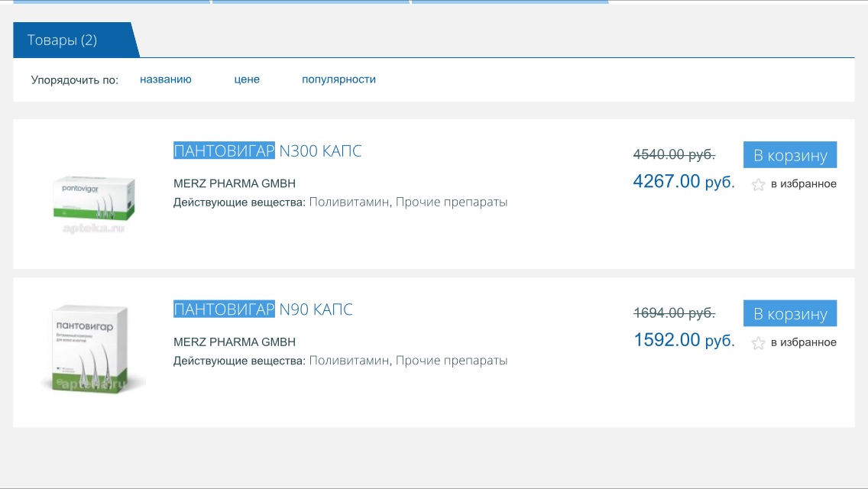Click MERZ PHARMA GMBH under the N300 product
Viewport: 868px width, 489px height.
pos(234,183)
